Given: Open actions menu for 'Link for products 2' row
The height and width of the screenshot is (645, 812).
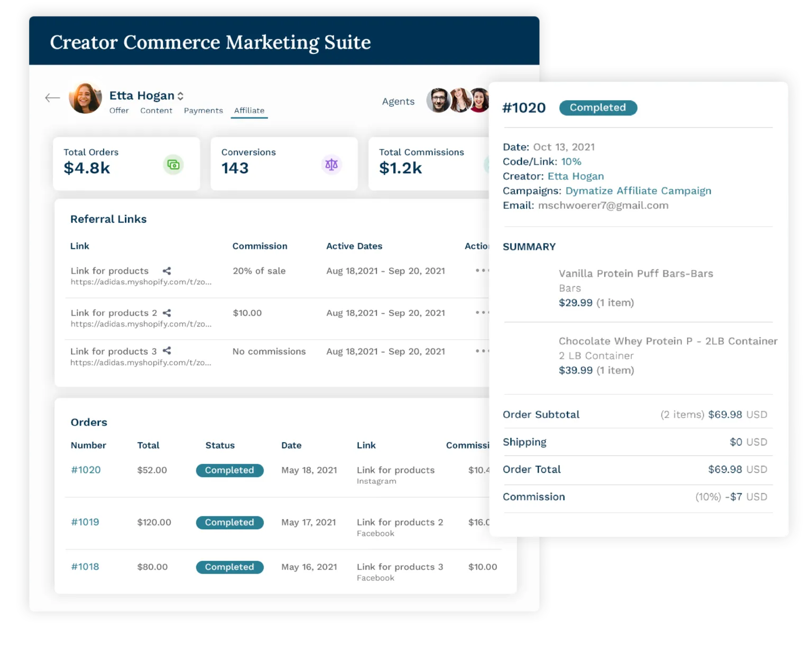Looking at the screenshot, I should point(482,313).
